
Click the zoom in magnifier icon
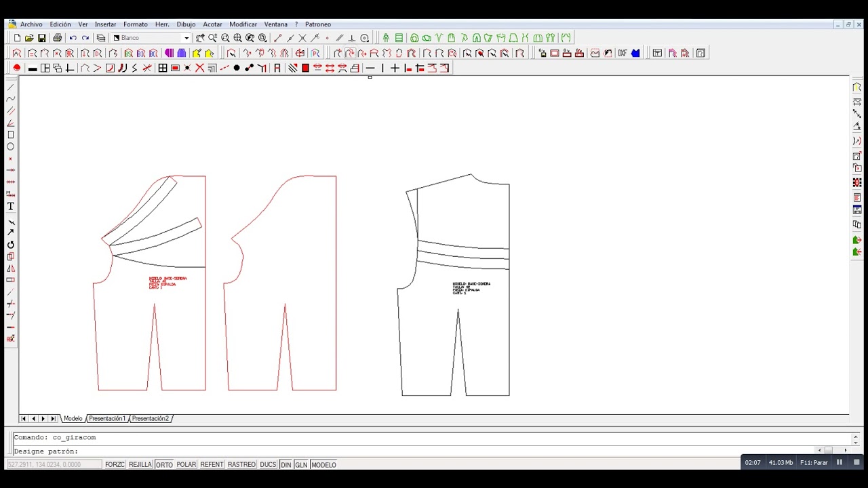213,38
